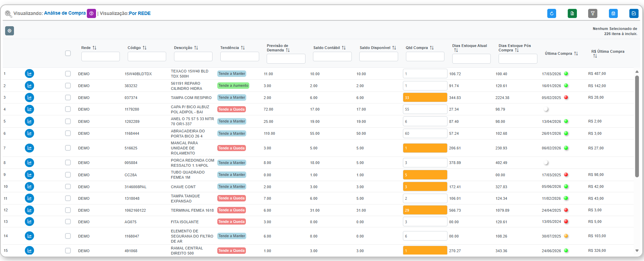Sort by the Rede column arrows
This screenshot has height=261, width=644.
(95, 48)
